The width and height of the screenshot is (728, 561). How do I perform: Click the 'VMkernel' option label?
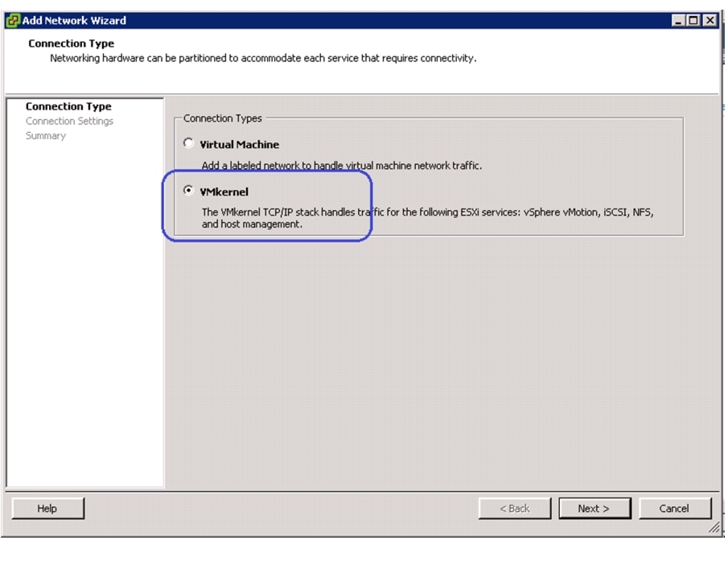click(224, 192)
